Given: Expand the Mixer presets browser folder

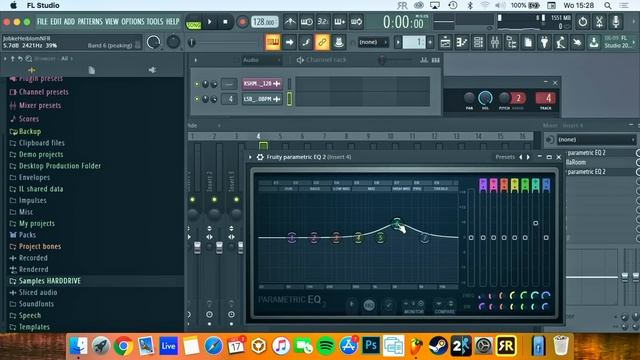Looking at the screenshot, I should coord(40,106).
